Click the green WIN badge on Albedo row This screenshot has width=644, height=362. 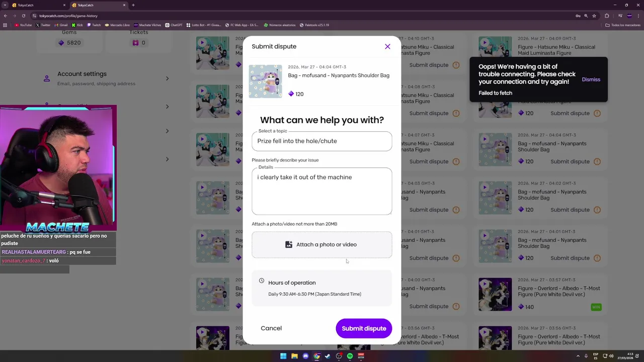pyautogui.click(x=596, y=307)
